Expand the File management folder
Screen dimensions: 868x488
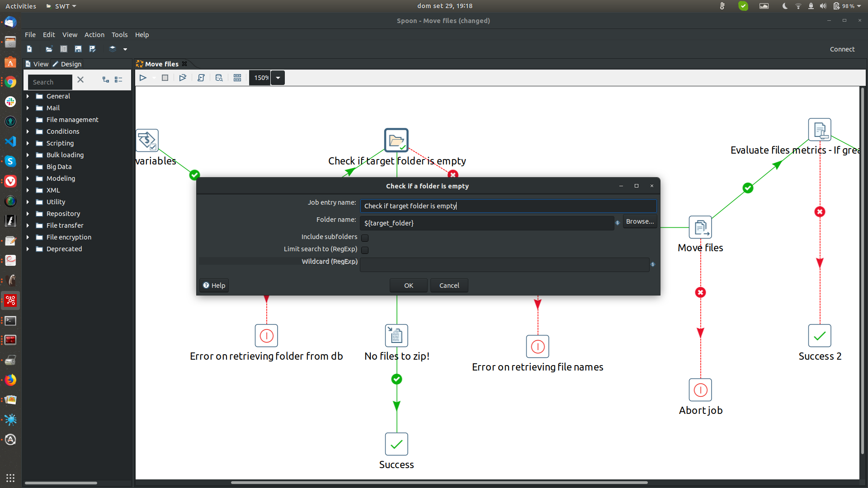pos(28,120)
